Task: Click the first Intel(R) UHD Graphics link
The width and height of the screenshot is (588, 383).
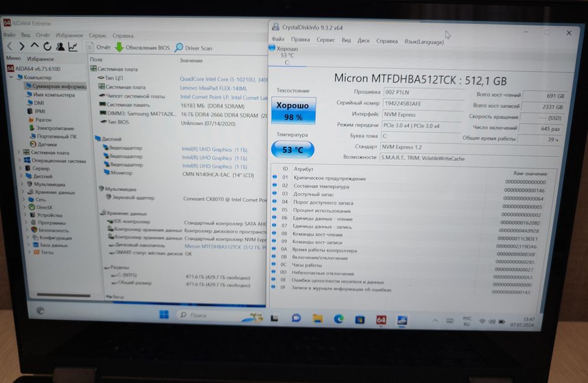Action: (x=214, y=149)
